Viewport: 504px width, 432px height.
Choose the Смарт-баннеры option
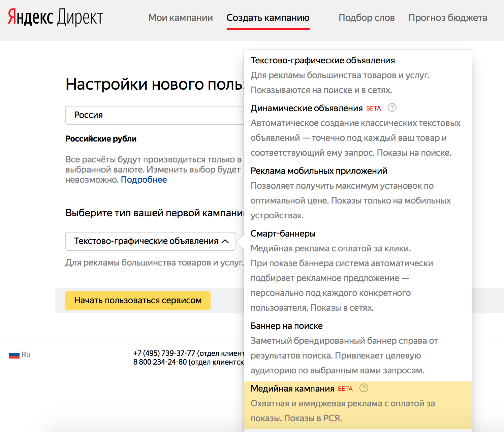[357, 271]
